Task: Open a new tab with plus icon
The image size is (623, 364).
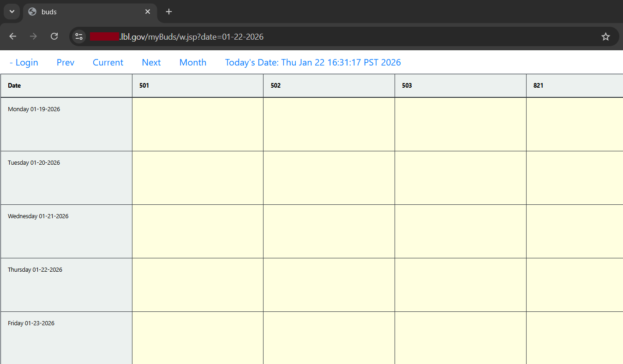Action: (x=169, y=12)
